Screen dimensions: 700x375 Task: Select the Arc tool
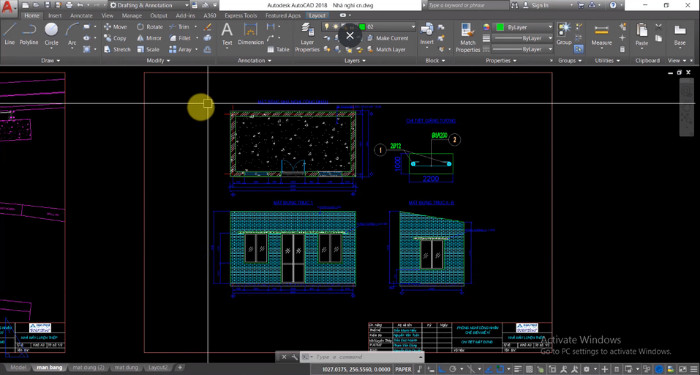click(72, 33)
